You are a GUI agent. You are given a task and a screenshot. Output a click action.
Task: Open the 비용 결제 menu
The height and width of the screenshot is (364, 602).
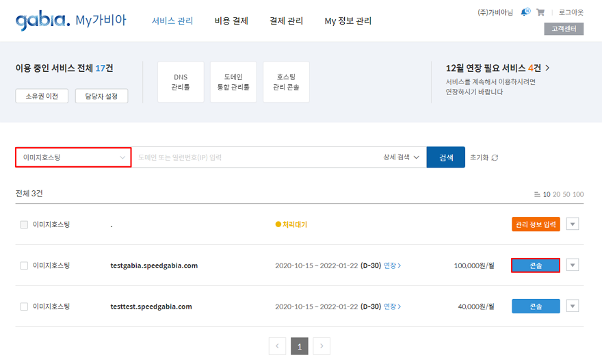[x=231, y=21]
